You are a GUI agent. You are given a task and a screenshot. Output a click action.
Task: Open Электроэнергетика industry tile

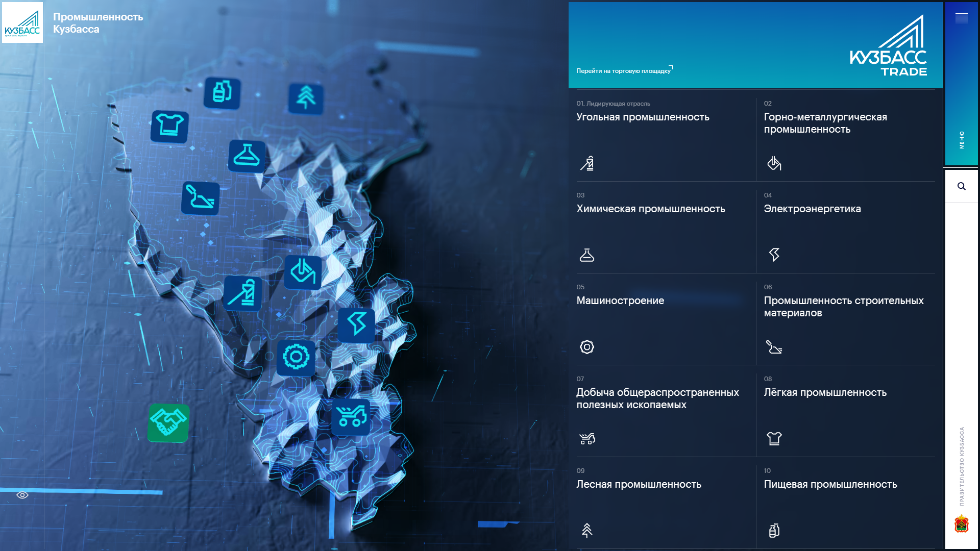click(812, 209)
